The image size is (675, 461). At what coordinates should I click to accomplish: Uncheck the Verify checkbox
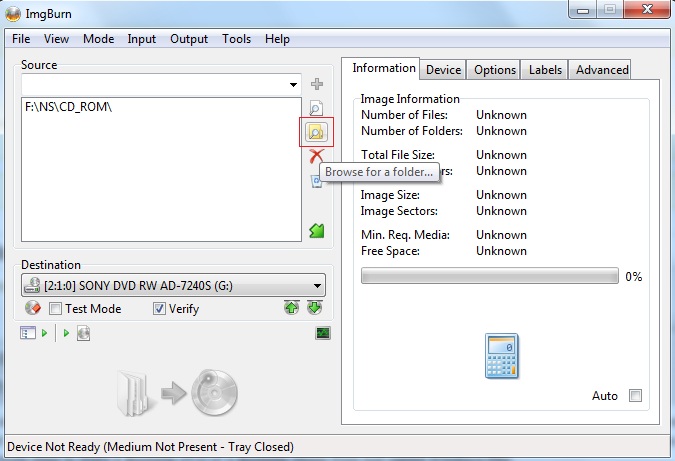point(159,309)
